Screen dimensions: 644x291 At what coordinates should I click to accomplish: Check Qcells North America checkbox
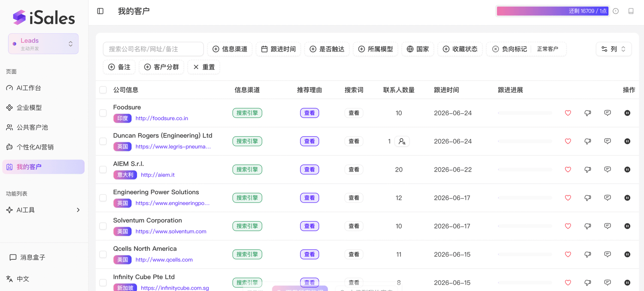[x=103, y=254]
